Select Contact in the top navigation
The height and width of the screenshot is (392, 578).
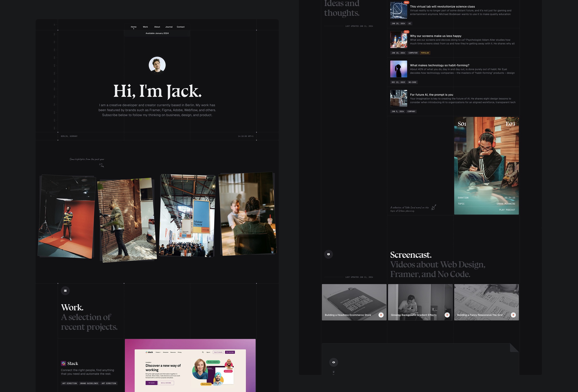181,27
